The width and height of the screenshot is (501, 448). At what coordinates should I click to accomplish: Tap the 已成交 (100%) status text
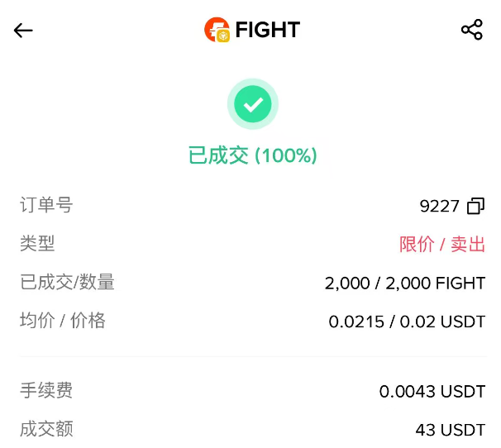(x=252, y=155)
